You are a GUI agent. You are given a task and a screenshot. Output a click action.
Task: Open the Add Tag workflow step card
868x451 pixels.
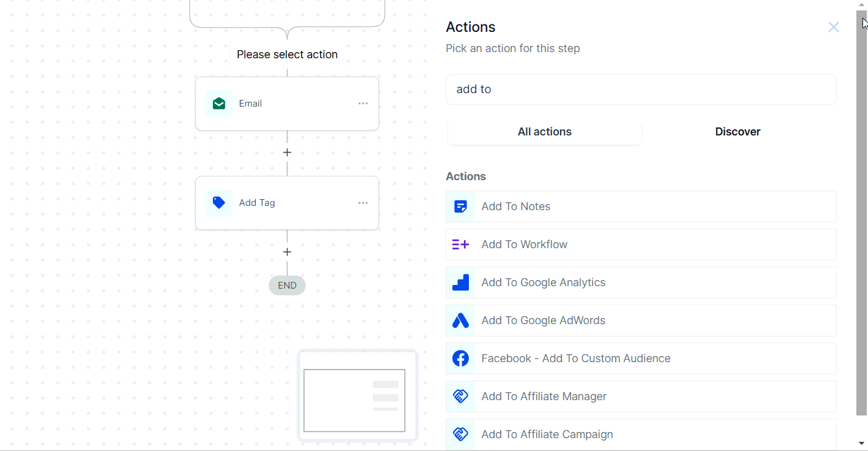(x=287, y=203)
